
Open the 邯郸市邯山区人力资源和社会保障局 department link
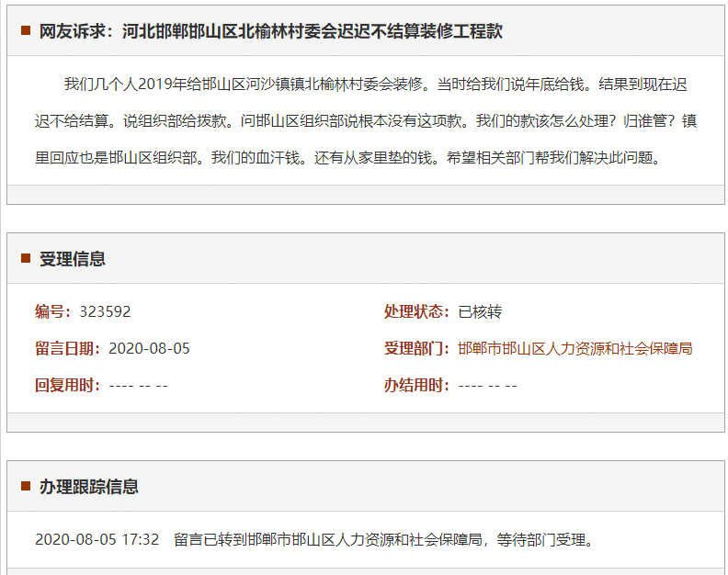[x=574, y=348]
